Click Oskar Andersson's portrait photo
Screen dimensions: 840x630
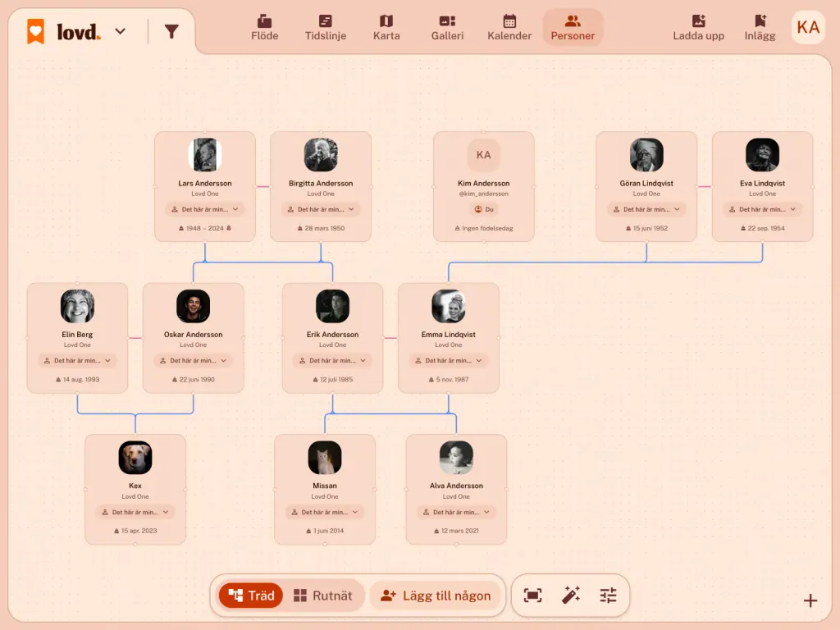[194, 306]
